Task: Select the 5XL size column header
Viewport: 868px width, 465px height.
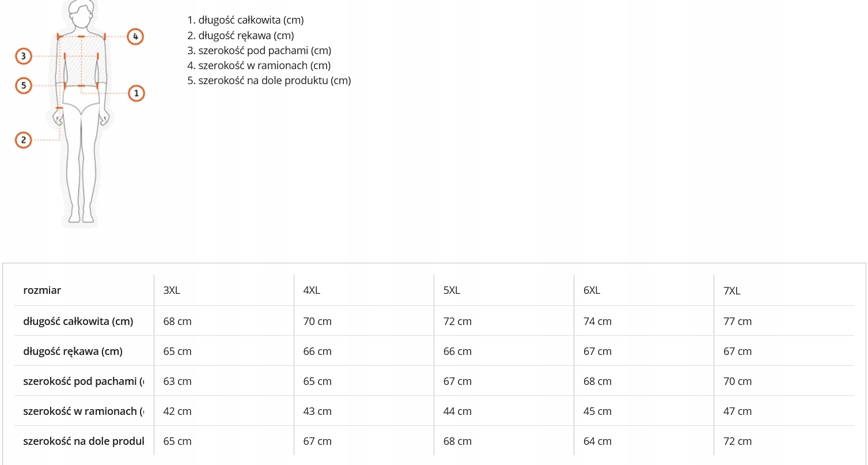Action: point(452,290)
